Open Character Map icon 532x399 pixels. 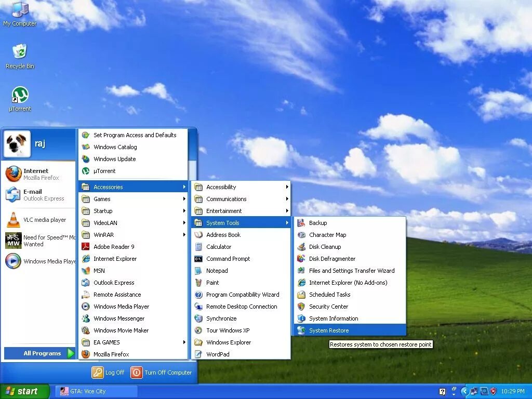coord(301,234)
